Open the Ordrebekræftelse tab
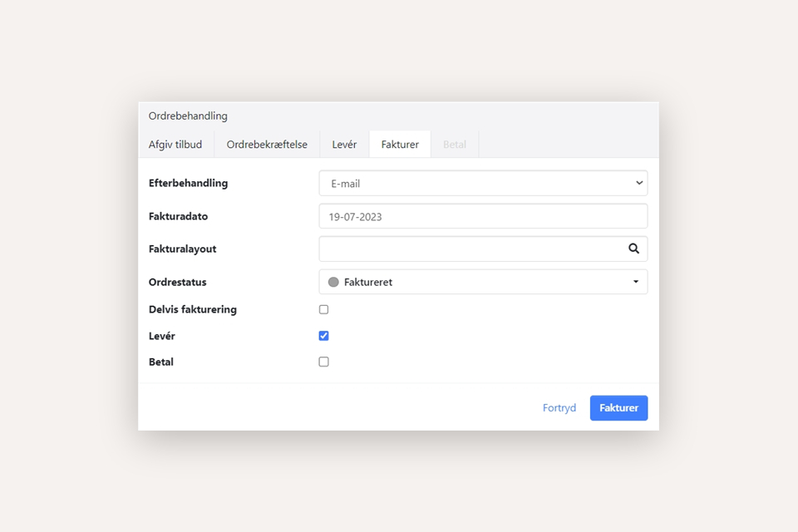Screen dimensions: 798x532 pyautogui.click(x=267, y=144)
